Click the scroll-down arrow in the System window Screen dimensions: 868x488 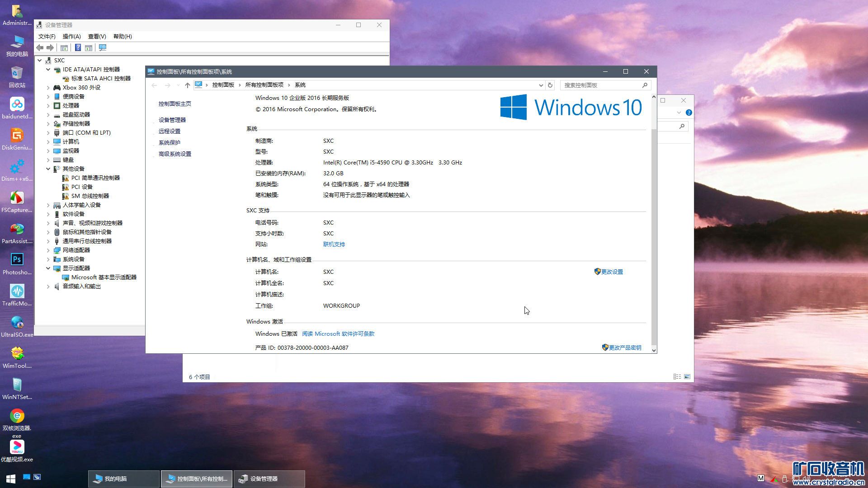coord(653,350)
